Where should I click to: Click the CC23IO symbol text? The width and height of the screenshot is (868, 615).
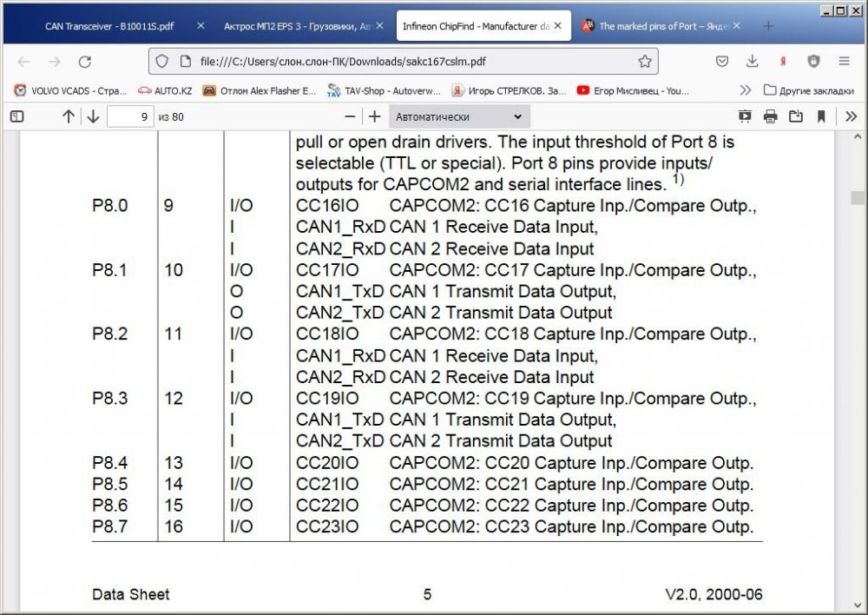[x=327, y=526]
